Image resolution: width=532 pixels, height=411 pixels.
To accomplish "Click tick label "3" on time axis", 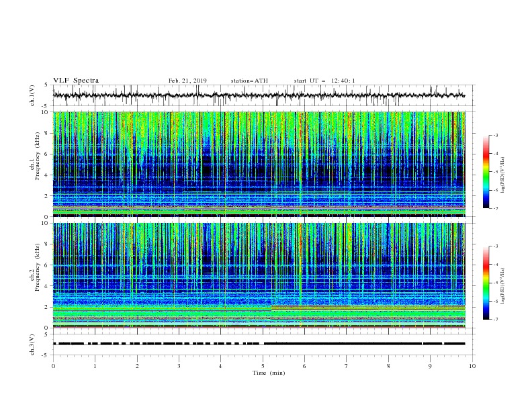I will pyautogui.click(x=179, y=366).
